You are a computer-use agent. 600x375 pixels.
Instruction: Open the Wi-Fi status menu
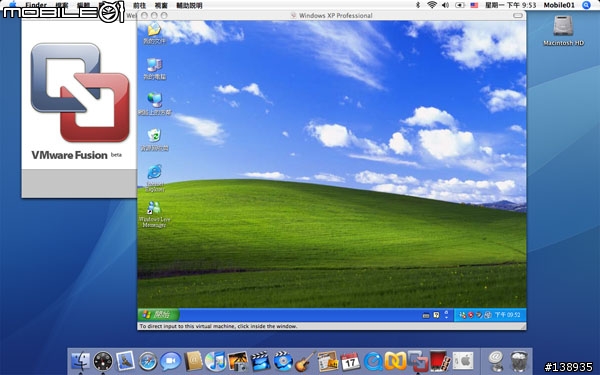coord(432,5)
